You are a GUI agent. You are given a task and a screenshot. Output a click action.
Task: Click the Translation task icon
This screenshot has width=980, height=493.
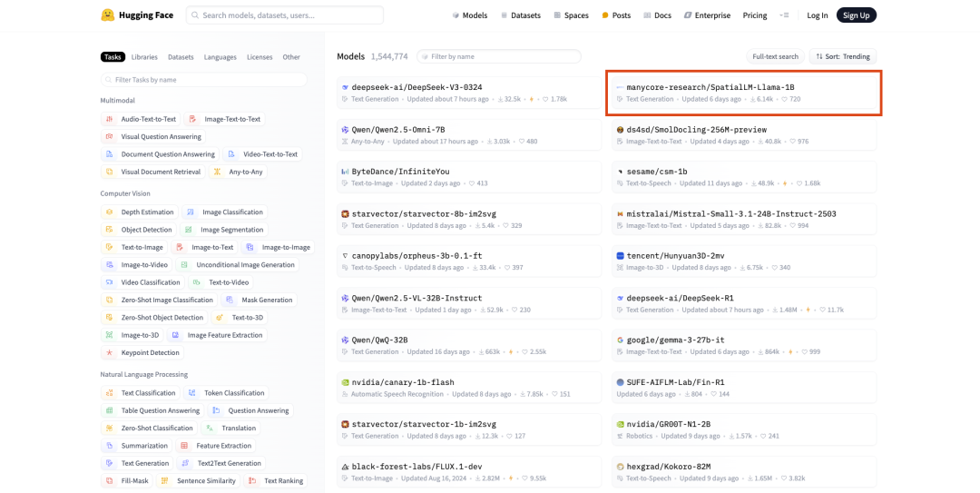(210, 428)
